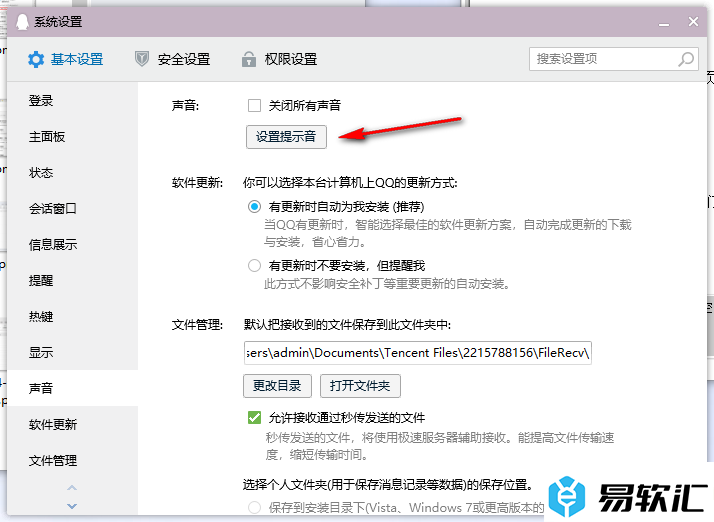Click the 系统设置 title text
The image size is (714, 522).
pyautogui.click(x=58, y=22)
